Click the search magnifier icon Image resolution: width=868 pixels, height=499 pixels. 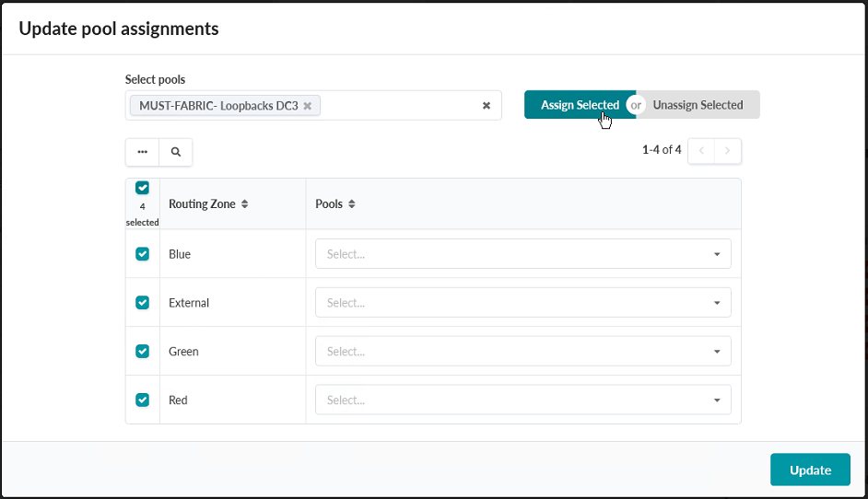coord(176,152)
